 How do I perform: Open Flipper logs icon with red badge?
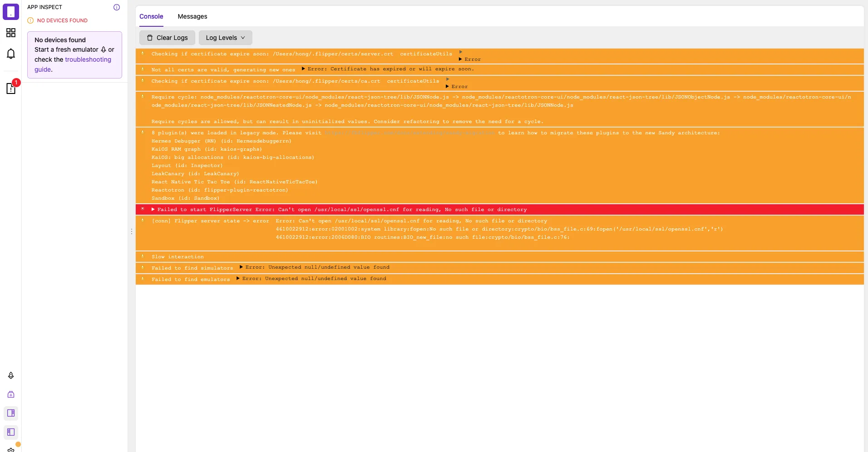11,88
